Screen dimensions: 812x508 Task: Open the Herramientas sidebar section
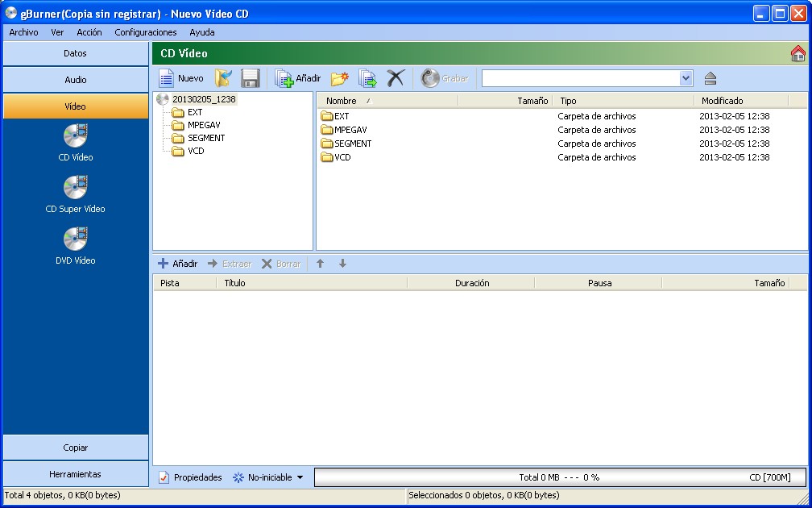(76, 474)
